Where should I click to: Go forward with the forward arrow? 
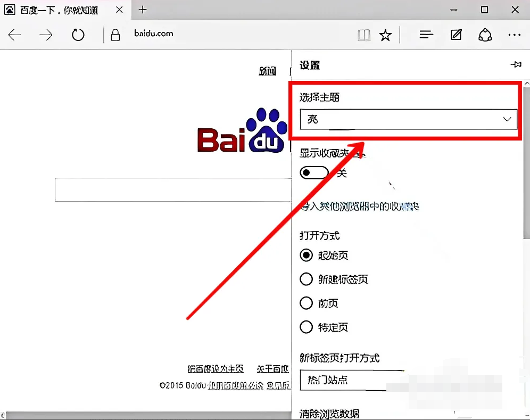[46, 35]
